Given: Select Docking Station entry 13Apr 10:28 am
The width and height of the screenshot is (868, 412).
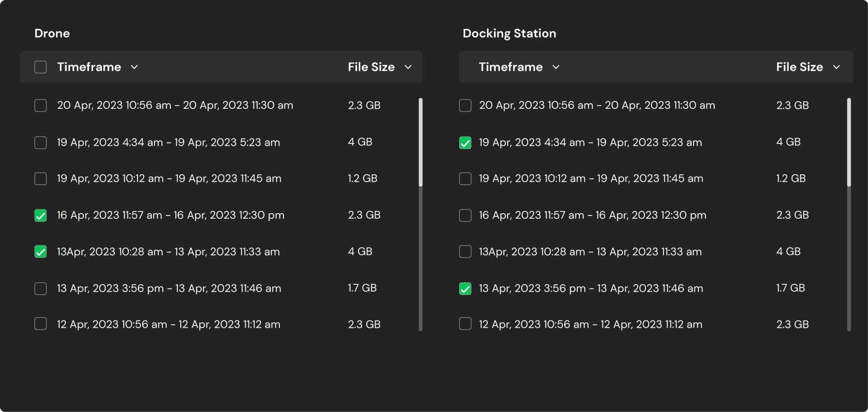Looking at the screenshot, I should 590,252.
